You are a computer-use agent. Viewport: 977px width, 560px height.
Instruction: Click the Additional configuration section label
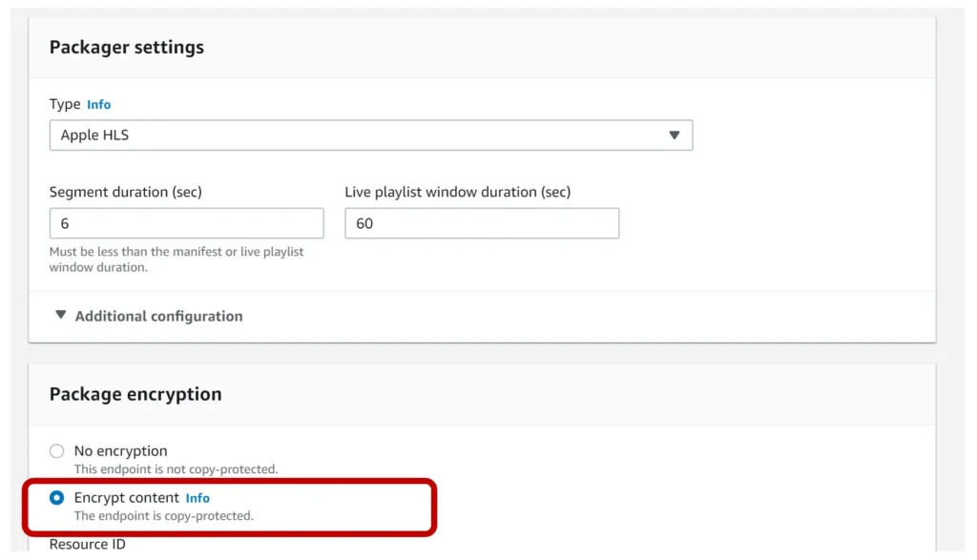pyautogui.click(x=159, y=317)
